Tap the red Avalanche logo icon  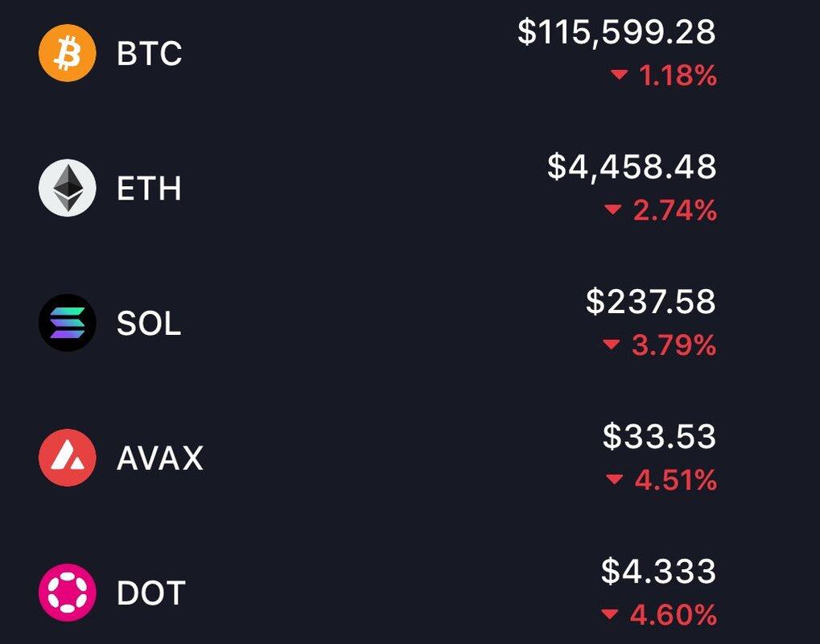coord(68,458)
